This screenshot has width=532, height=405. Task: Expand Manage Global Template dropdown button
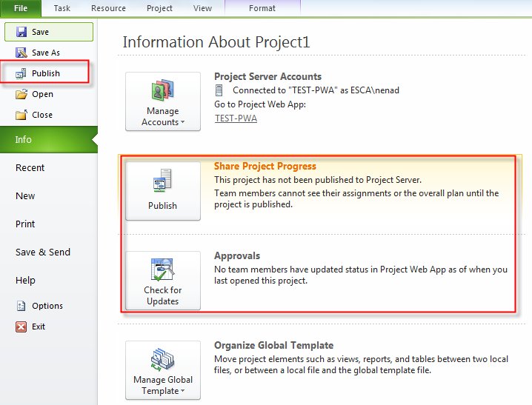162,370
